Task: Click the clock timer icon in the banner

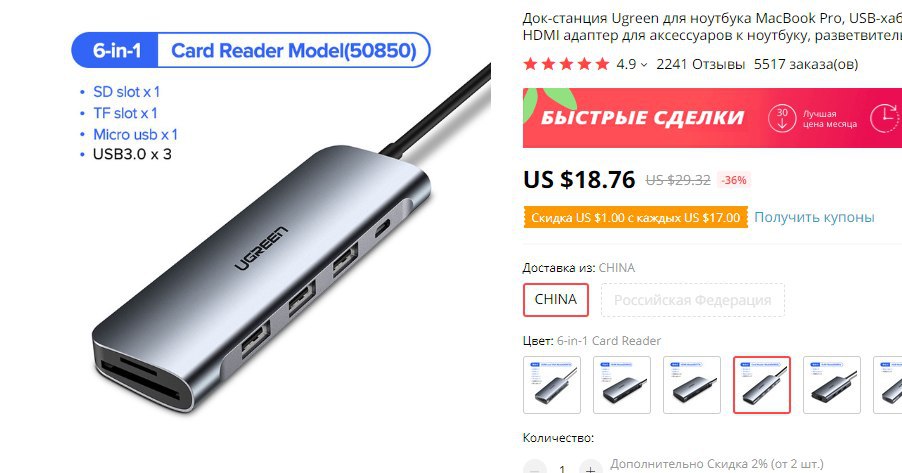Action: 885,118
